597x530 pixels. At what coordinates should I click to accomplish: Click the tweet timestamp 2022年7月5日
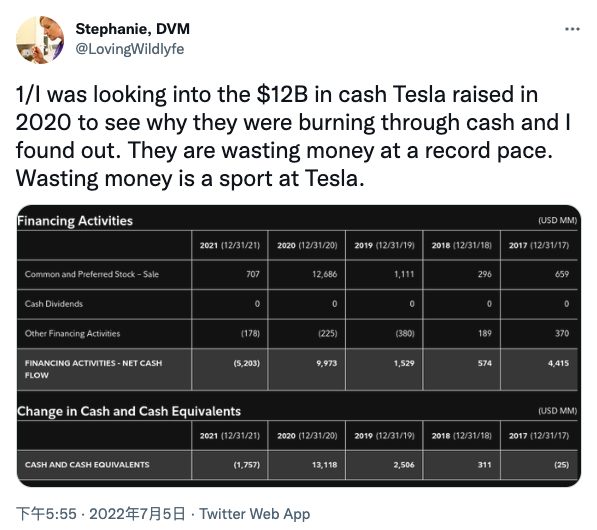pos(137,514)
